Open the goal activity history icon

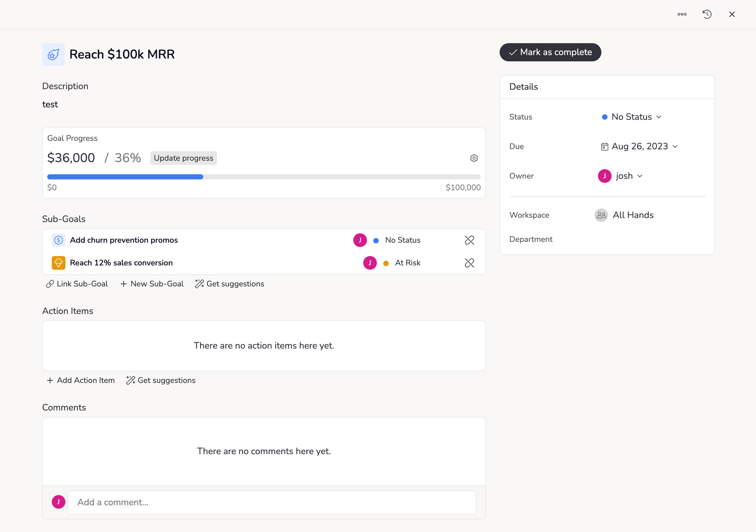(x=707, y=14)
